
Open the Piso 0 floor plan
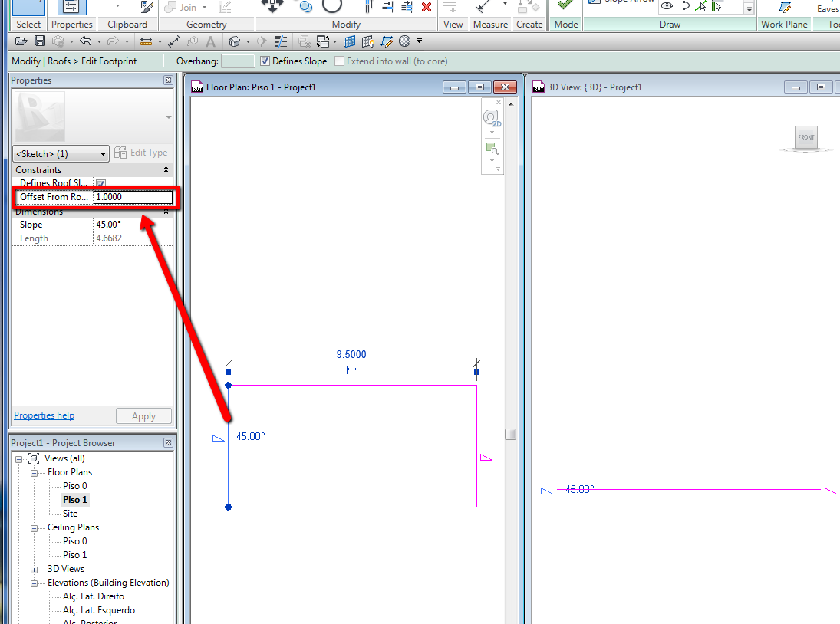pos(75,486)
